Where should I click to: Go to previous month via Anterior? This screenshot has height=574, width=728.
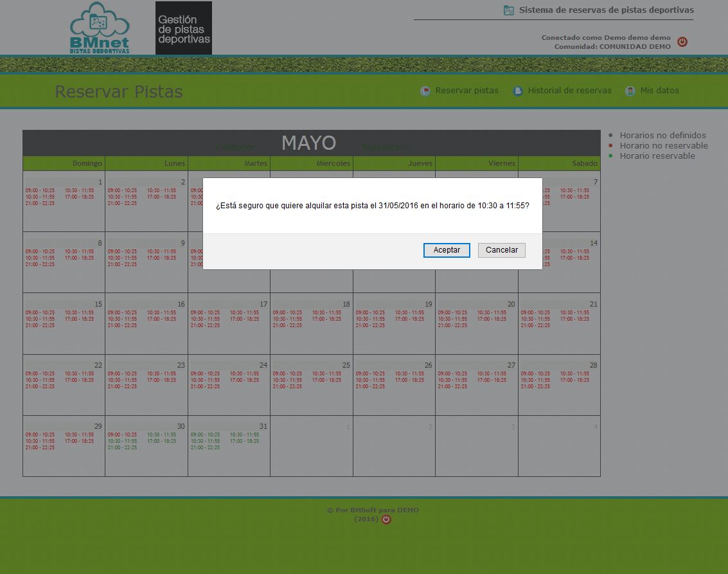coord(236,147)
